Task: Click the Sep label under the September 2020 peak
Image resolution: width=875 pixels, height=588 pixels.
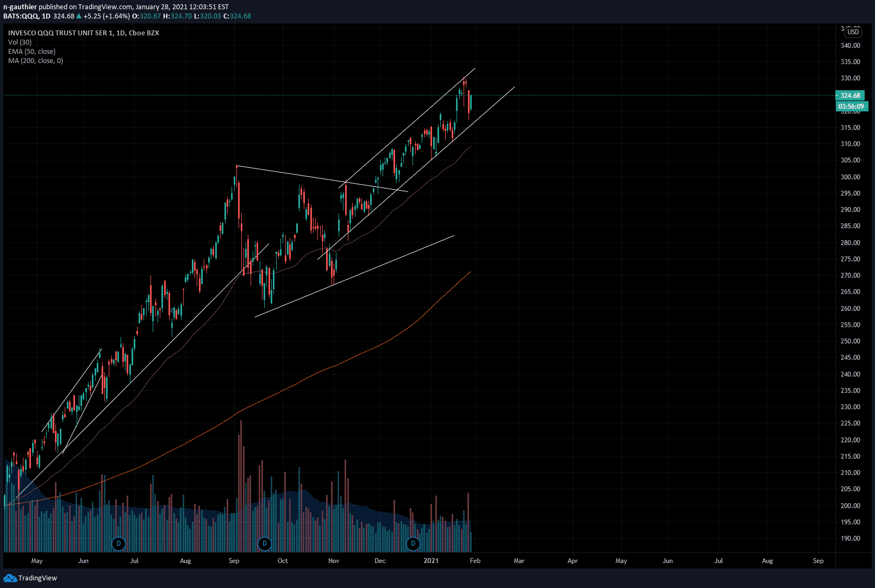Action: pos(234,561)
